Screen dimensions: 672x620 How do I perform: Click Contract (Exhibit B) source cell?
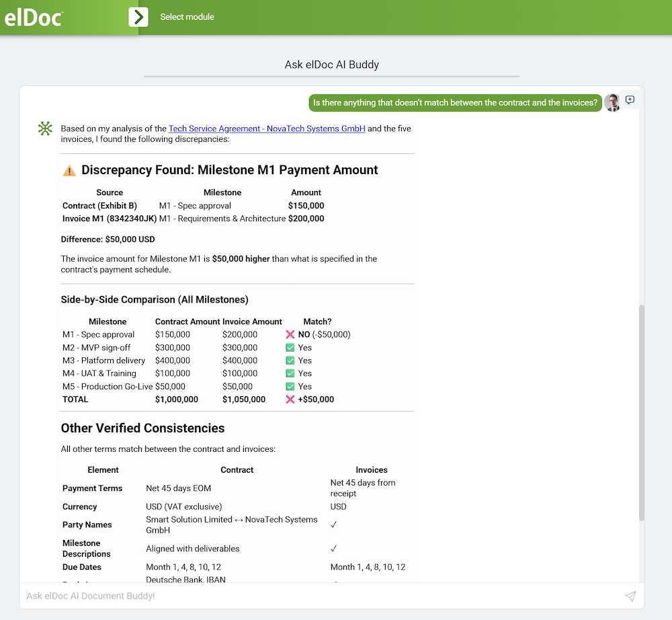(100, 206)
